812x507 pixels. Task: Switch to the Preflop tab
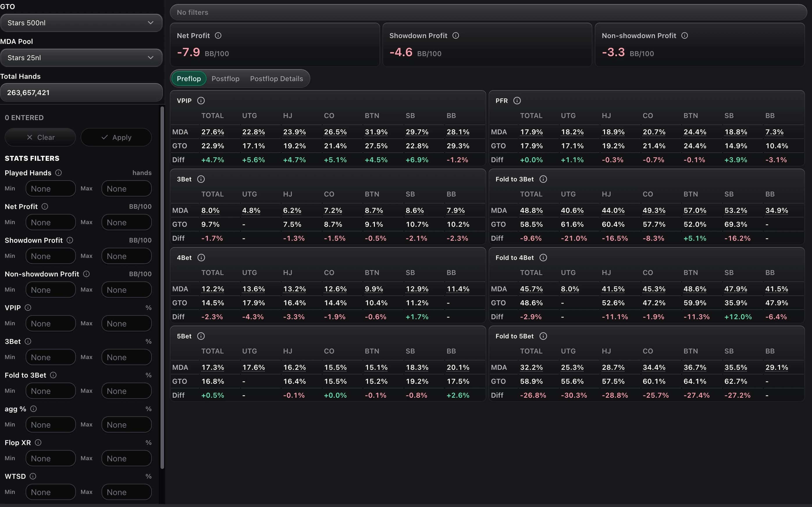189,78
